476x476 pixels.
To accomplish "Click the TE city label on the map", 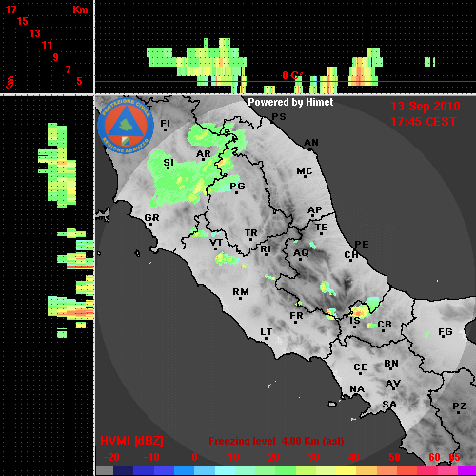I will click(x=322, y=228).
